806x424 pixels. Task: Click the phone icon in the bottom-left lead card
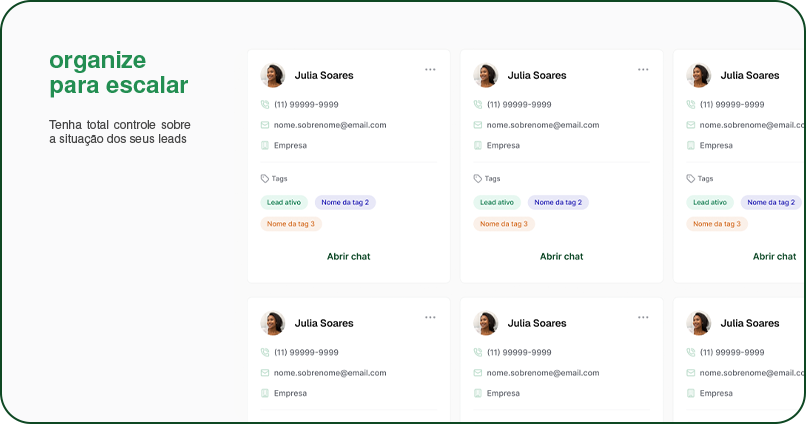265,352
